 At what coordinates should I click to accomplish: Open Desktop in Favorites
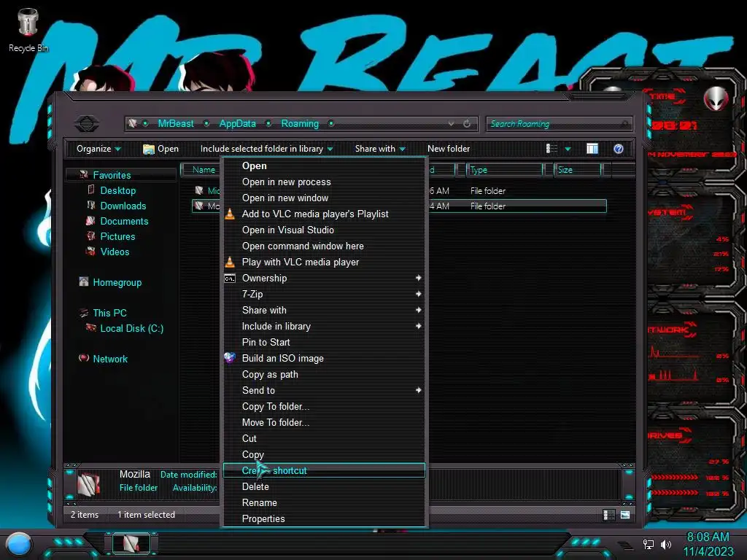coord(117,190)
